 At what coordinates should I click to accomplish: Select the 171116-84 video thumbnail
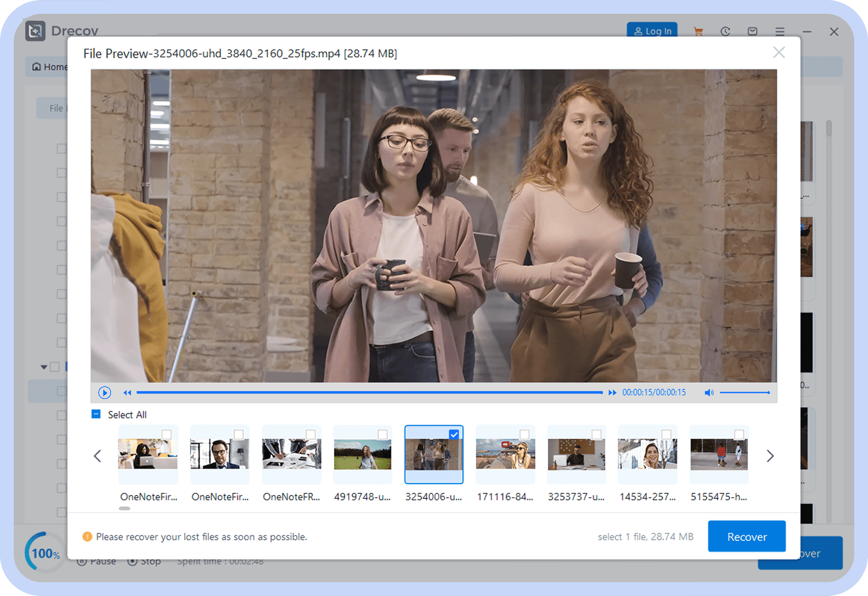click(505, 455)
